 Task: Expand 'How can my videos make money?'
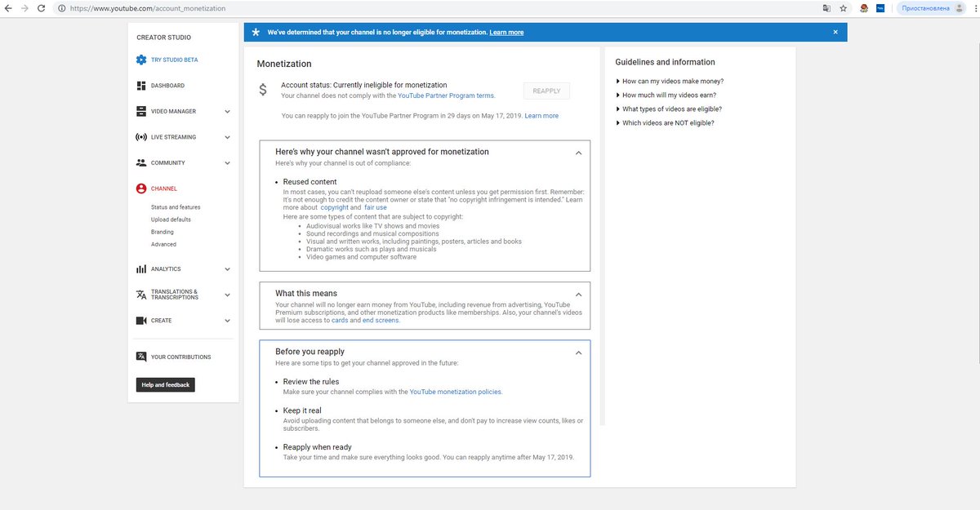(670, 81)
